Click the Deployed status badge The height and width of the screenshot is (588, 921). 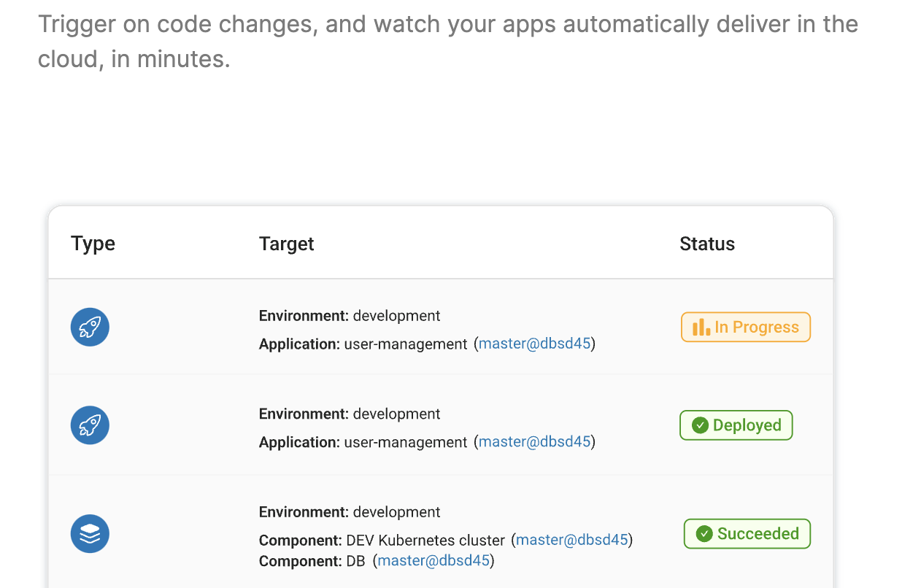[x=736, y=425]
